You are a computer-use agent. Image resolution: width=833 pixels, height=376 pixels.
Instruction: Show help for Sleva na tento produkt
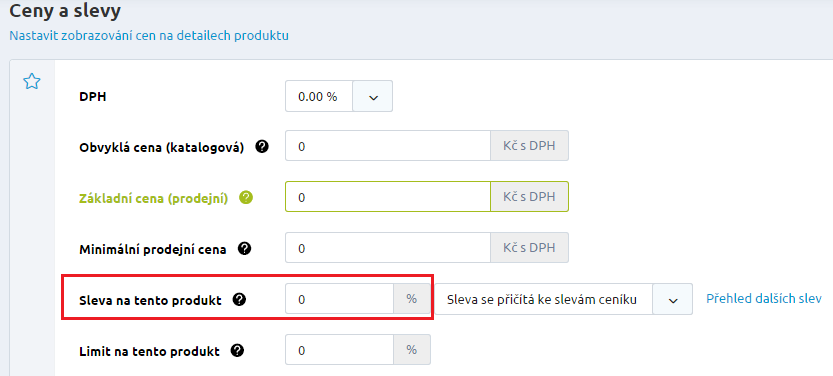click(240, 300)
